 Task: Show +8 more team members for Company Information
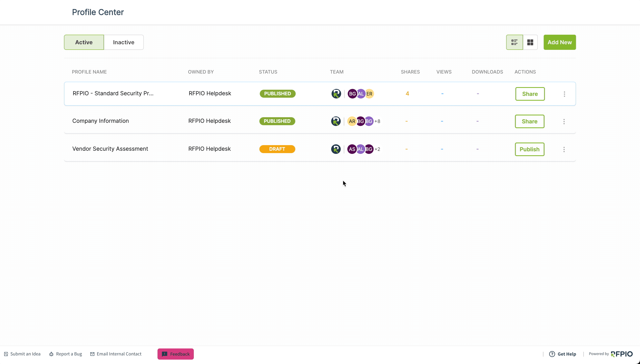click(377, 121)
